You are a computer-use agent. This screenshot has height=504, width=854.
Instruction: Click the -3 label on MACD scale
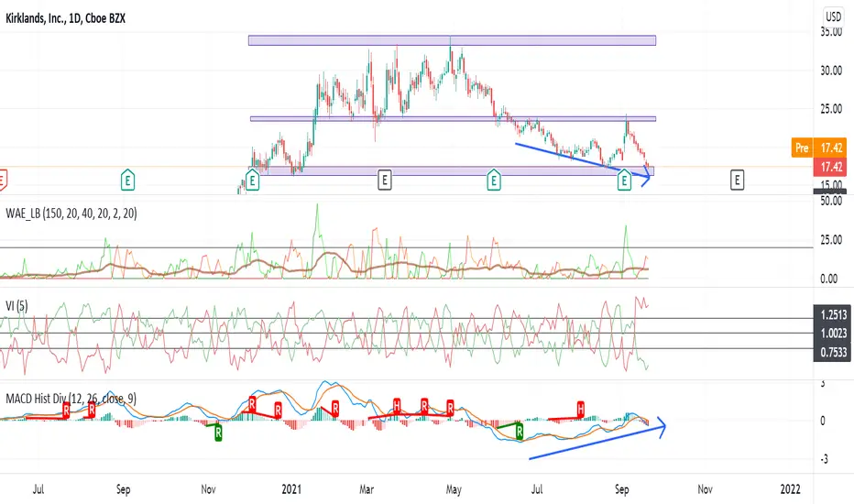point(824,459)
